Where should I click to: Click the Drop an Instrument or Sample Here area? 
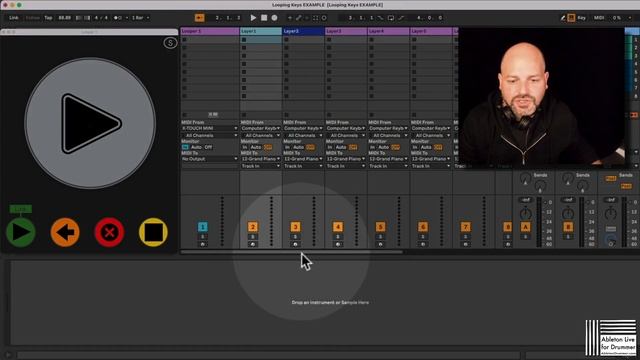pyautogui.click(x=330, y=302)
